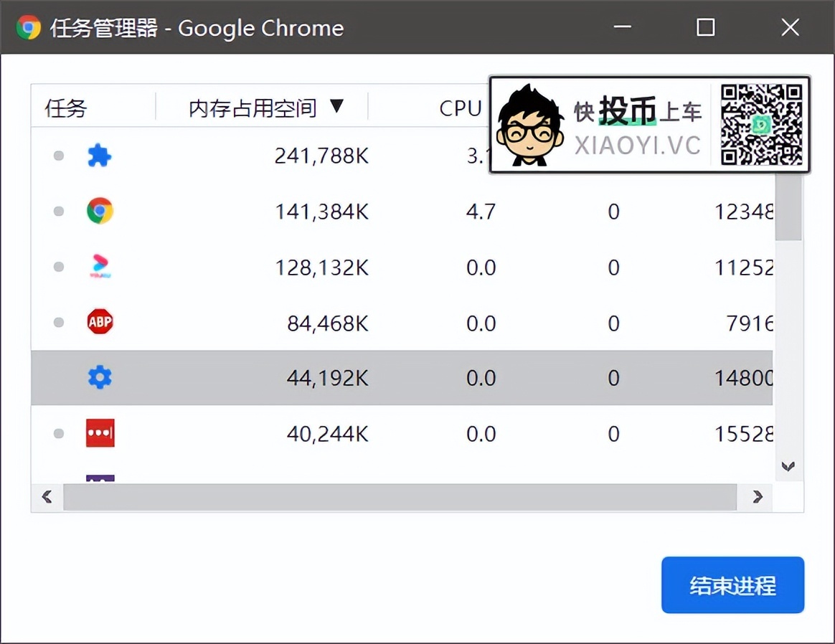Sort by the 内存占用空间 column header
835x644 pixels.
(253, 108)
